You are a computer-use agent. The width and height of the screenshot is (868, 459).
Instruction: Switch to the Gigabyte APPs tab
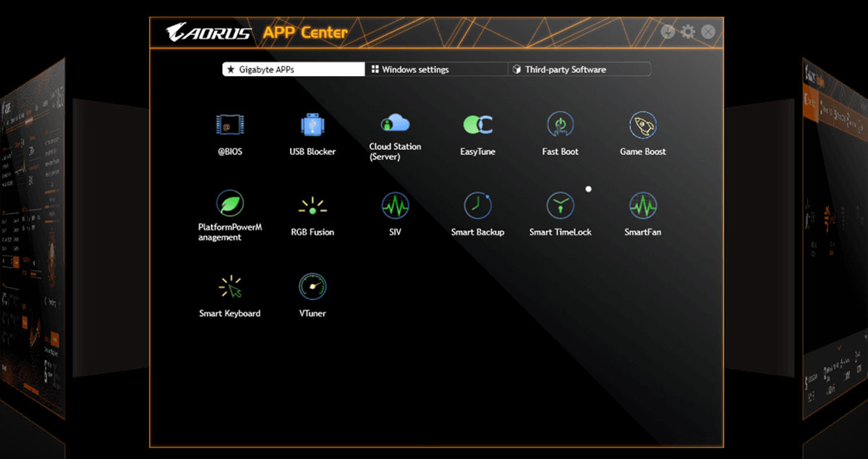tap(294, 70)
